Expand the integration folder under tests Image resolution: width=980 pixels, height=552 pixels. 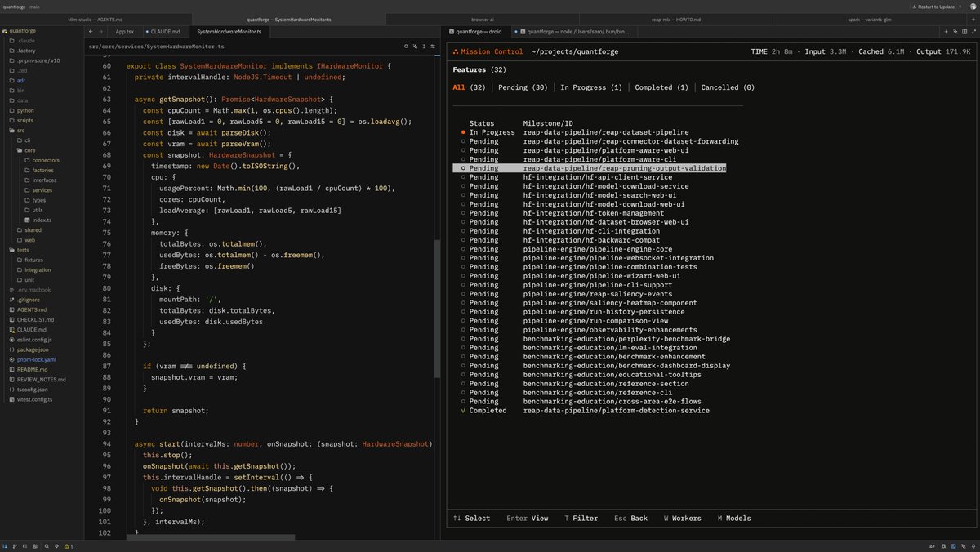(x=38, y=269)
